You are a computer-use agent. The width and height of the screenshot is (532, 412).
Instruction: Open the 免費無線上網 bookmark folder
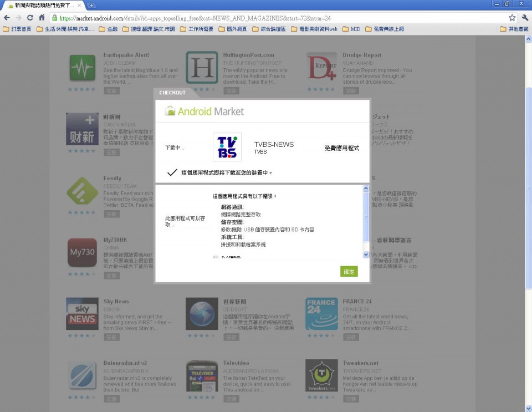coord(385,29)
